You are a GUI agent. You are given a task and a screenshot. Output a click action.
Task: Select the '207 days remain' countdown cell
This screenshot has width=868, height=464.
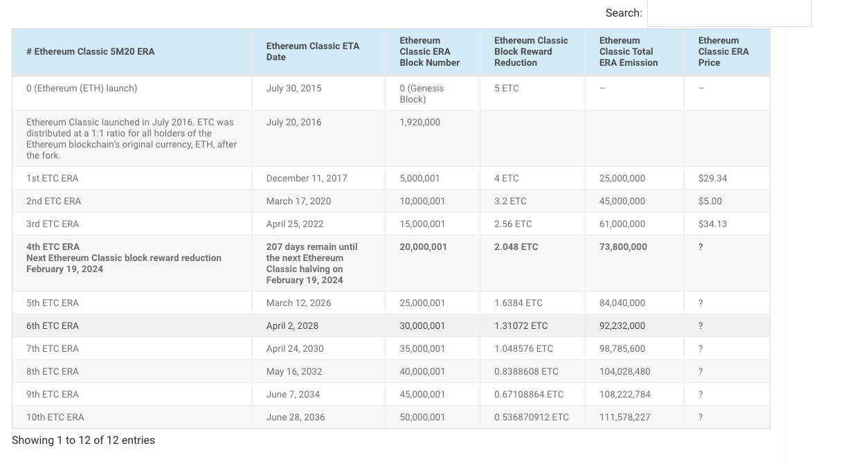[318, 263]
